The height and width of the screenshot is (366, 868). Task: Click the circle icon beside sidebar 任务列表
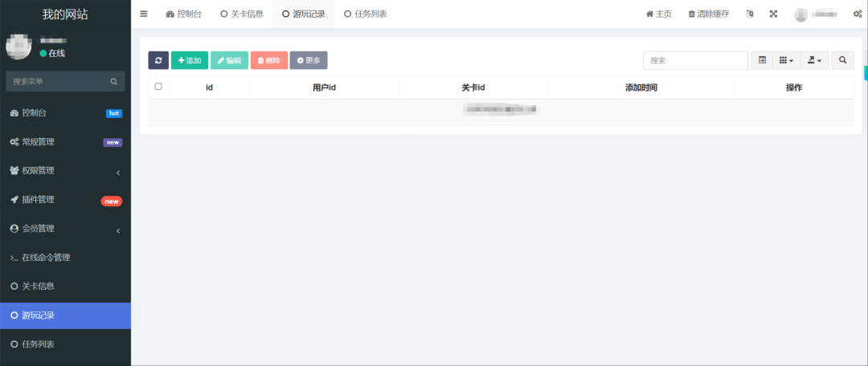pyautogui.click(x=14, y=344)
